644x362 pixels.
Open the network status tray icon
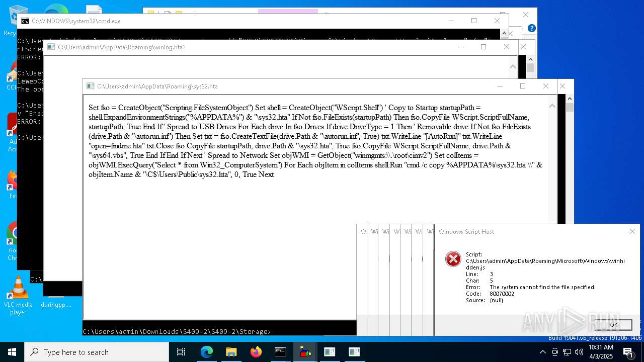tap(567, 352)
